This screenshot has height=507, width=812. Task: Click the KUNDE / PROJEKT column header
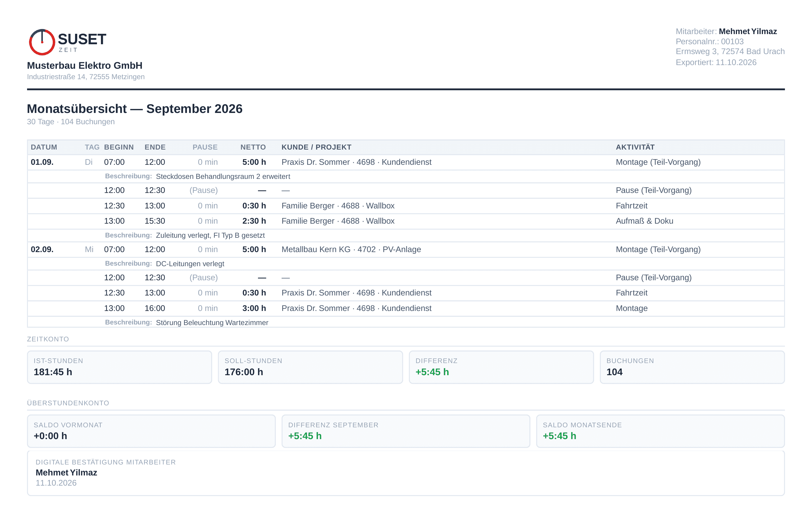point(316,147)
